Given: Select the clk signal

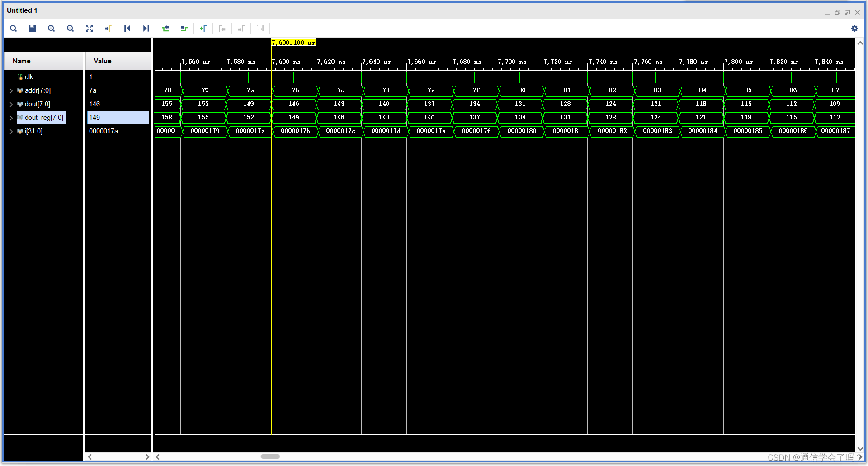Looking at the screenshot, I should [29, 77].
